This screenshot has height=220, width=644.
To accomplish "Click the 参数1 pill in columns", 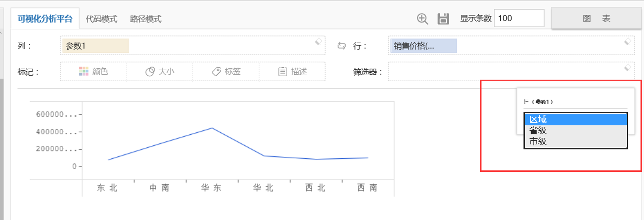I will tap(95, 46).
